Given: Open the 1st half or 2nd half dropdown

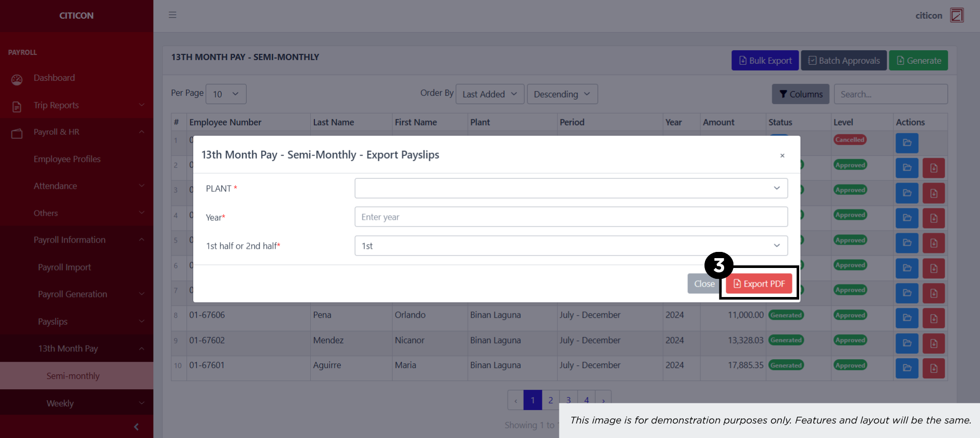Looking at the screenshot, I should click(x=571, y=246).
